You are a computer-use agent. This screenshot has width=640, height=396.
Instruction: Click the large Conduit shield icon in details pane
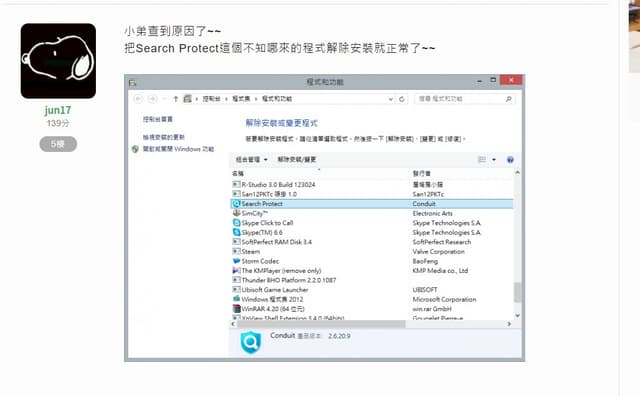coord(251,342)
